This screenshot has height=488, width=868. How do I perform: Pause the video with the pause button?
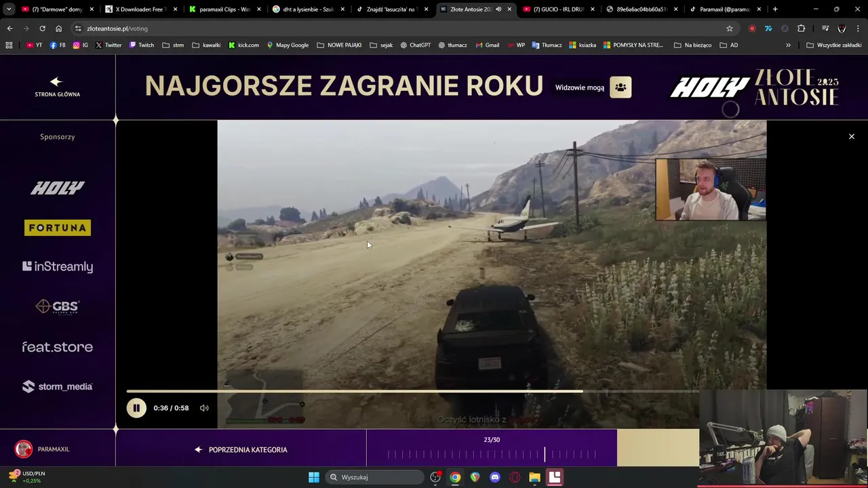136,408
